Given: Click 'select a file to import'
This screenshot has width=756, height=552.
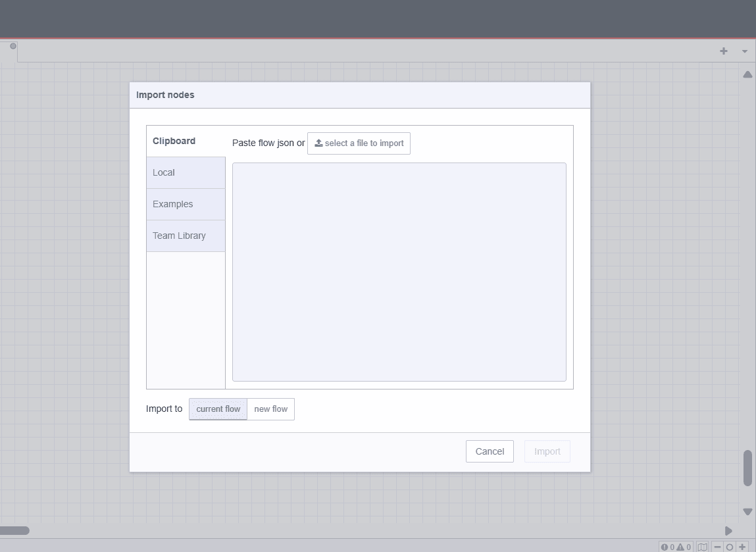Looking at the screenshot, I should pyautogui.click(x=359, y=143).
